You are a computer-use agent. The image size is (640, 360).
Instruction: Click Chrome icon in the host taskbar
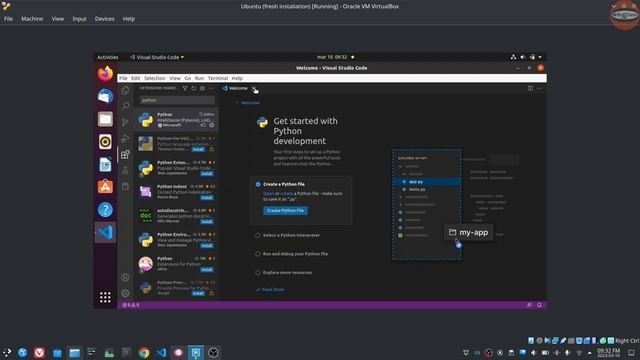144,353
